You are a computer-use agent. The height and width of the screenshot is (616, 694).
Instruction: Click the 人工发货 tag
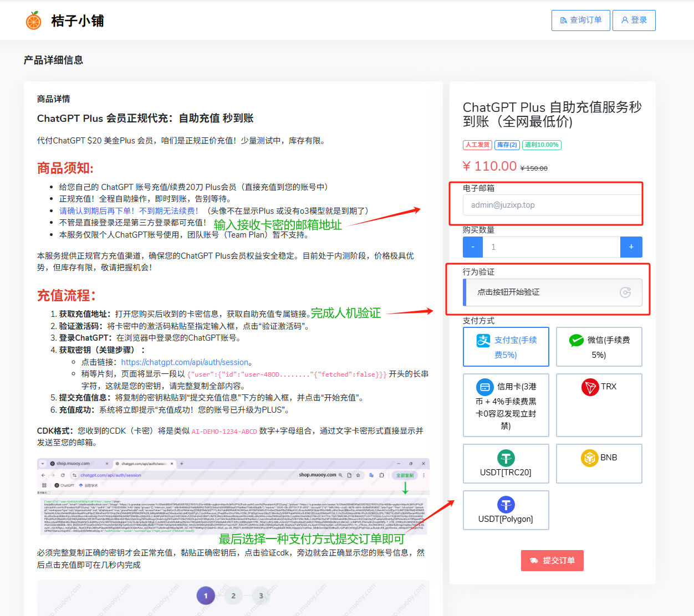[x=477, y=145]
